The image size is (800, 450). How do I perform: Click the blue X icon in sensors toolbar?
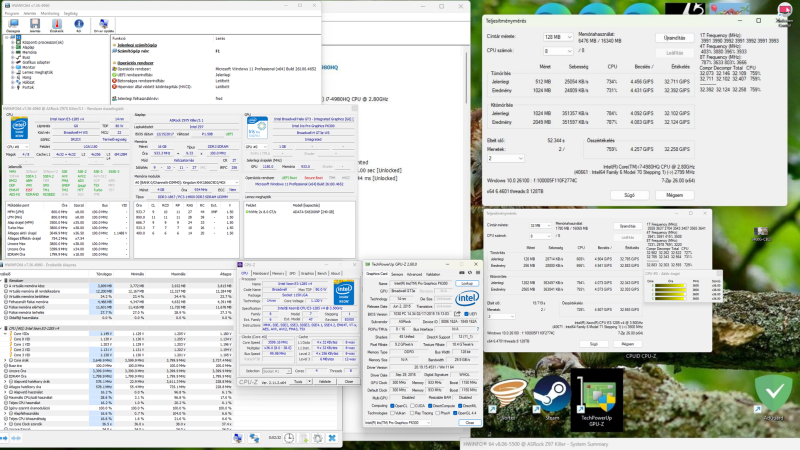(332, 438)
